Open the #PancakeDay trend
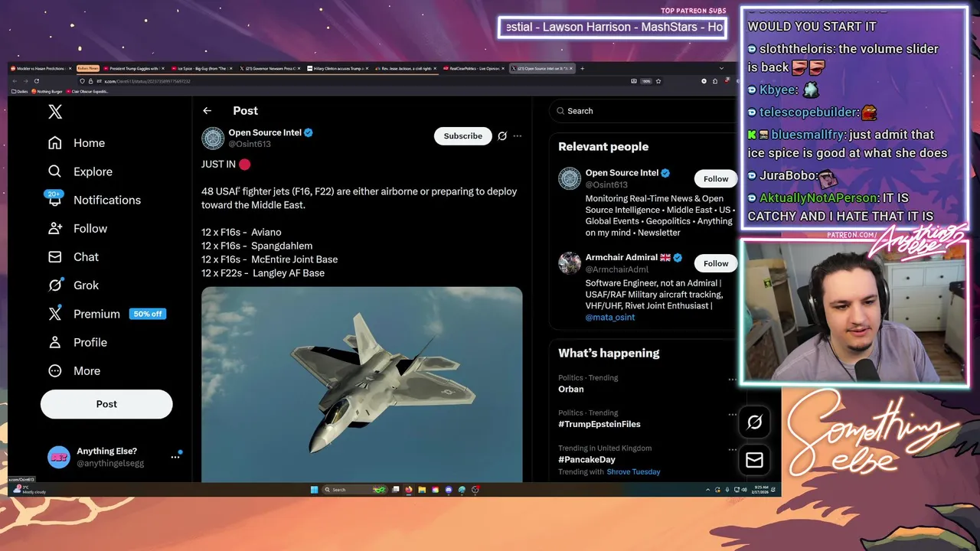Viewport: 980px width, 551px height. (x=586, y=459)
